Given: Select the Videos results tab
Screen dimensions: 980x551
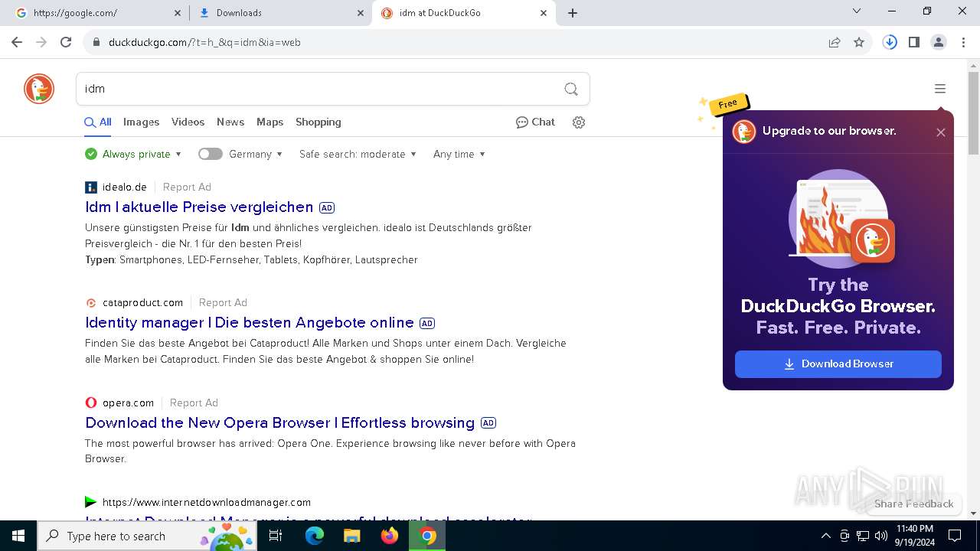Looking at the screenshot, I should (x=188, y=122).
